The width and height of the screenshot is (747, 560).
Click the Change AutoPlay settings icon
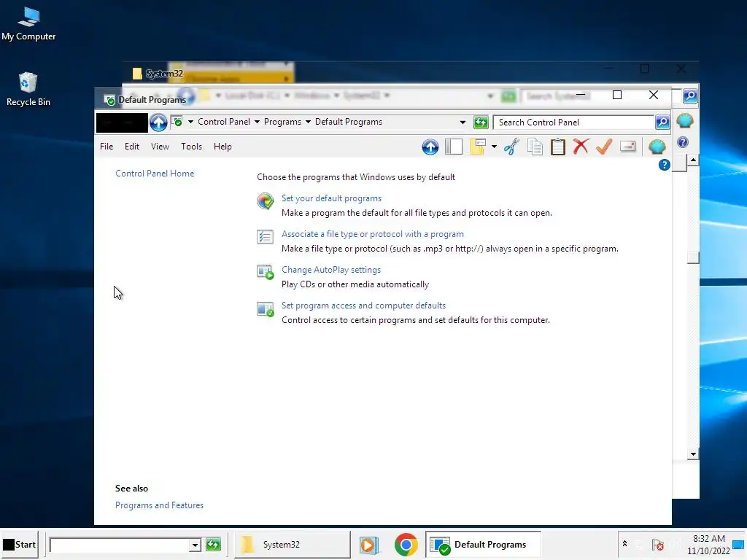click(x=265, y=272)
